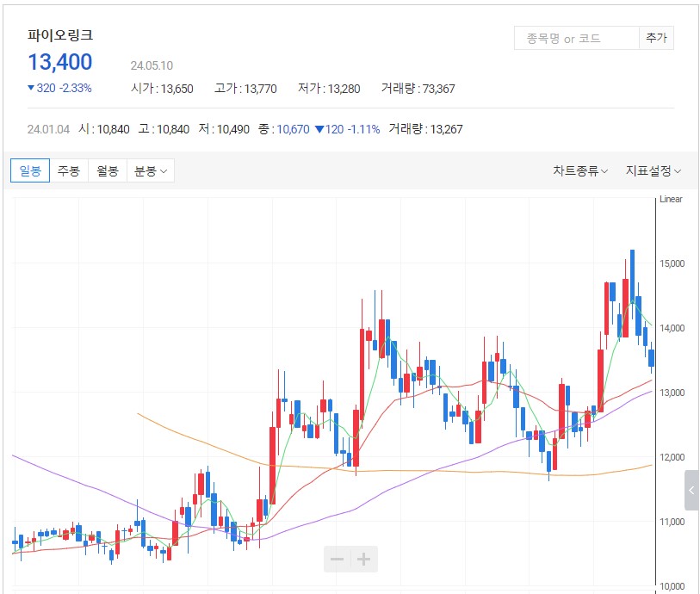The width and height of the screenshot is (700, 594).
Task: Select the 주봉 weekly chart tab
Action: (69, 170)
